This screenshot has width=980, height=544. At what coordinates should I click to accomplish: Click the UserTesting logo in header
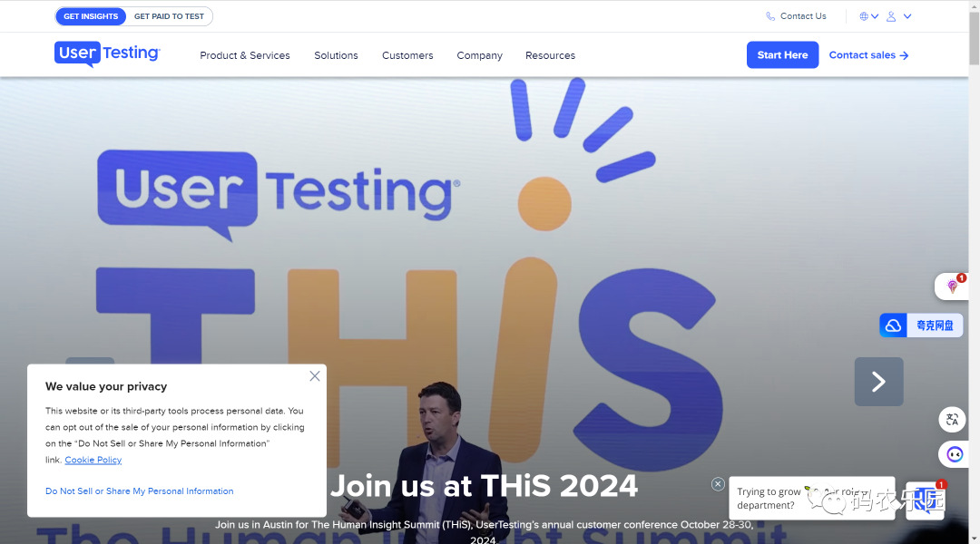click(x=107, y=53)
